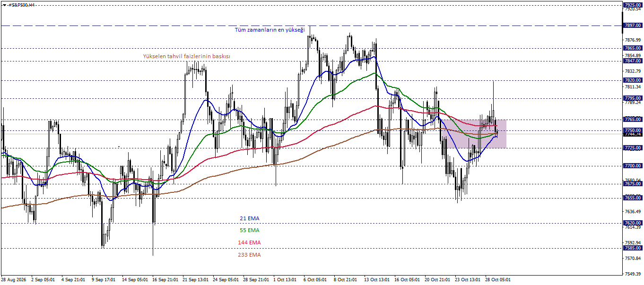Click the 7675.00 level price tag
Viewport: 644px width, 285px height.
pyautogui.click(x=633, y=184)
